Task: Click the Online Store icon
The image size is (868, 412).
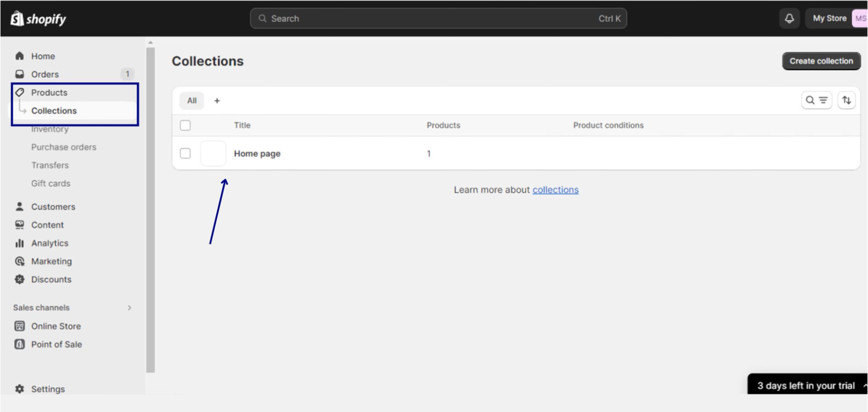Action: [20, 326]
